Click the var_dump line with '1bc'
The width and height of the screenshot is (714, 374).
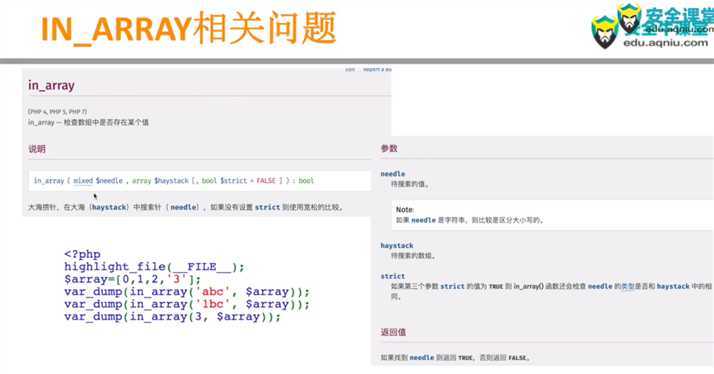pos(187,304)
